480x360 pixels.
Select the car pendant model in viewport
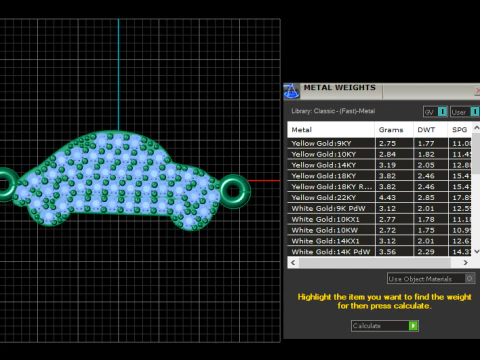117,180
